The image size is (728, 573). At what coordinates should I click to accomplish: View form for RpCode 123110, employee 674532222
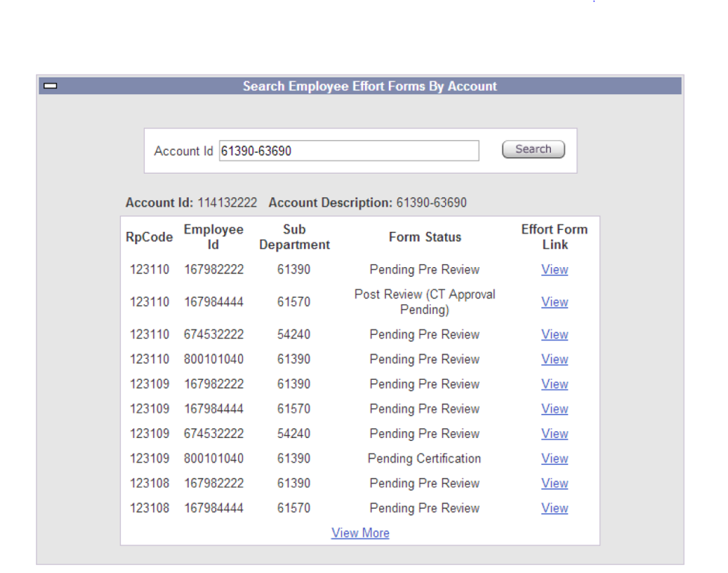point(554,335)
